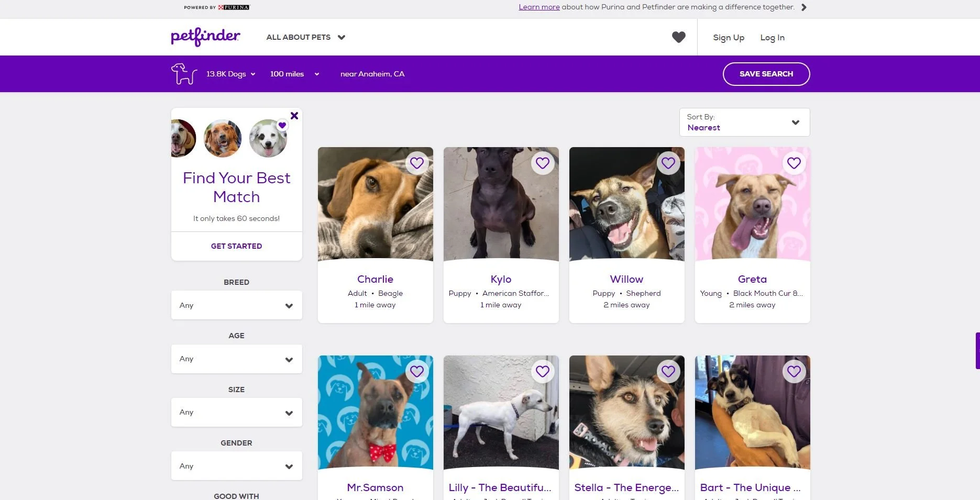Click the name Willow
The height and width of the screenshot is (500, 980).
point(627,279)
